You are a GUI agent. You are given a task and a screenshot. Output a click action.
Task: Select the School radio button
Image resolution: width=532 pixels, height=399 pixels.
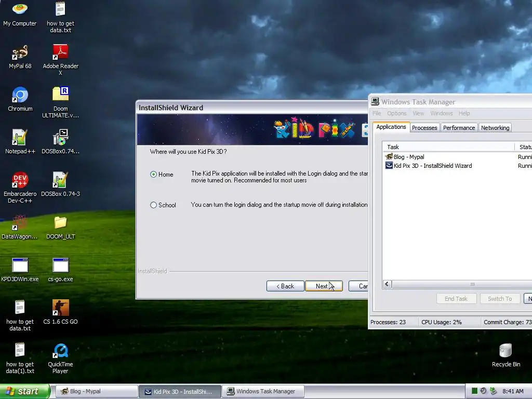(153, 205)
